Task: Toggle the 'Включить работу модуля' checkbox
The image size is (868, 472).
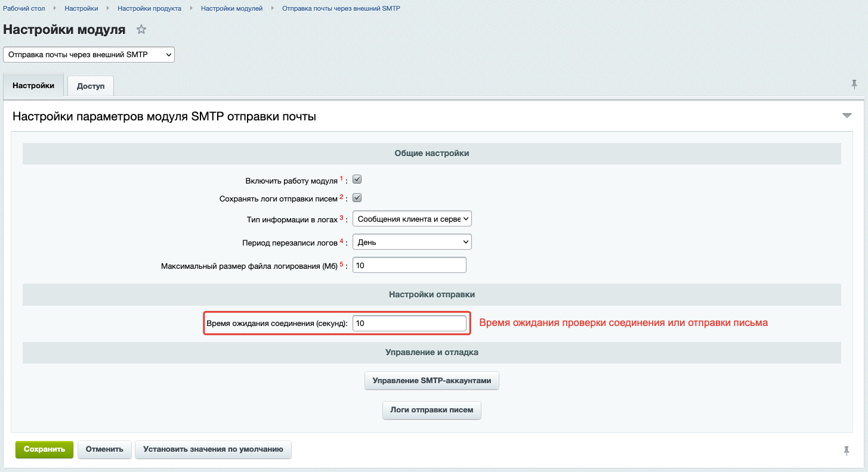Action: [357, 179]
